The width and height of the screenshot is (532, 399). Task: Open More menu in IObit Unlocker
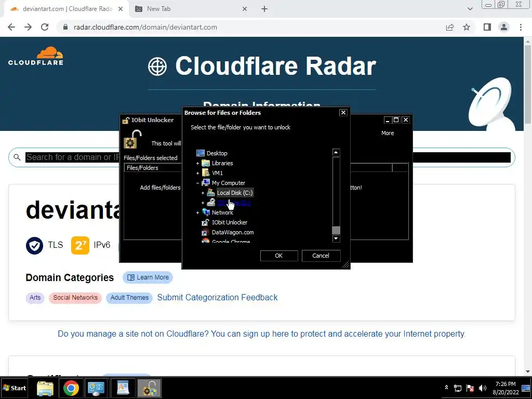coord(388,133)
